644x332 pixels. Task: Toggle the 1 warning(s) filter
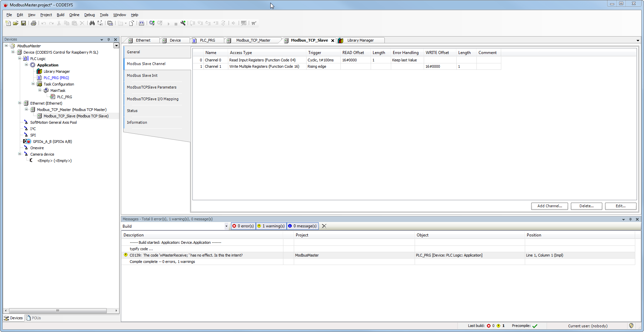271,226
